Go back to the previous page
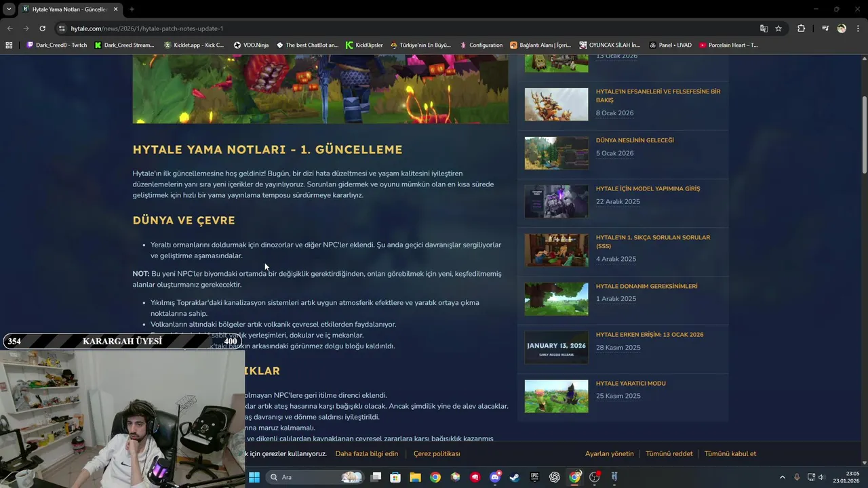This screenshot has width=868, height=488. (x=9, y=28)
